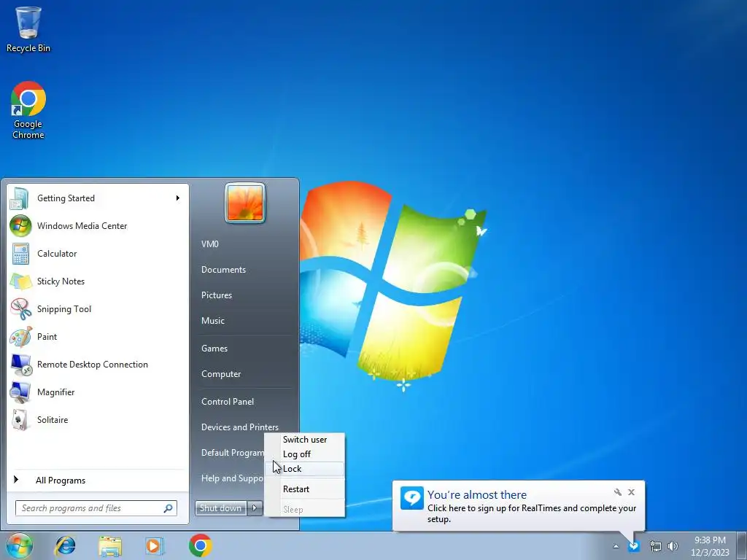Open Documents from Start menu

223,270
